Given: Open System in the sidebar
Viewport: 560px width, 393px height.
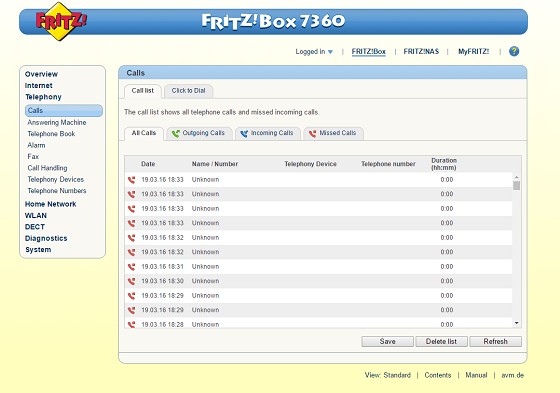Looking at the screenshot, I should pos(38,250).
